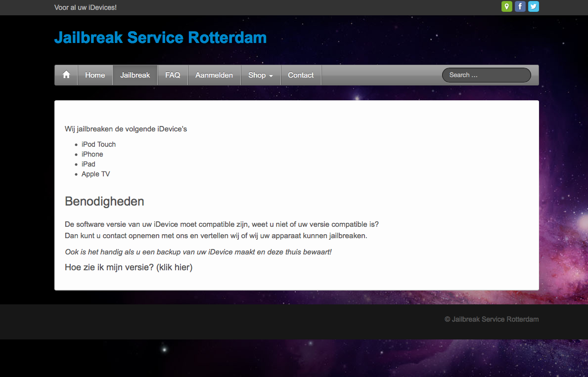
Task: Navigate to the Contact page
Action: tap(301, 75)
